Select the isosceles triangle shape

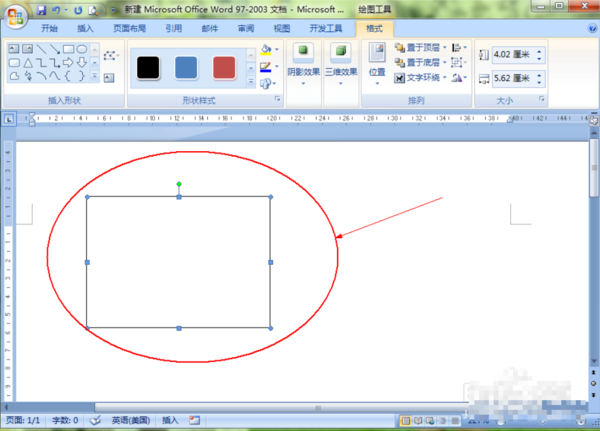click(28, 63)
